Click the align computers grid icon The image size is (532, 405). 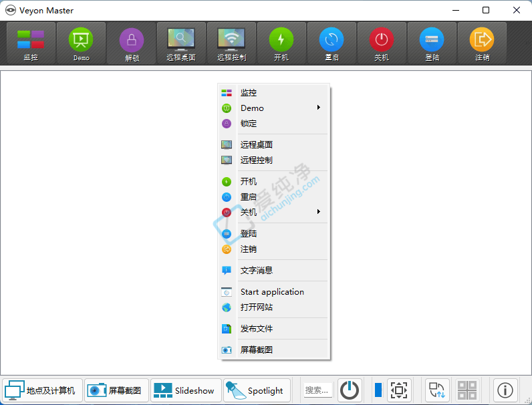pos(467,390)
